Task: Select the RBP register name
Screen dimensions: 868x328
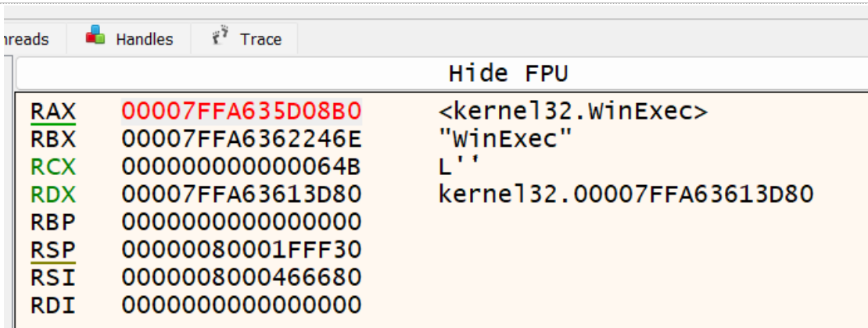Action: click(52, 223)
